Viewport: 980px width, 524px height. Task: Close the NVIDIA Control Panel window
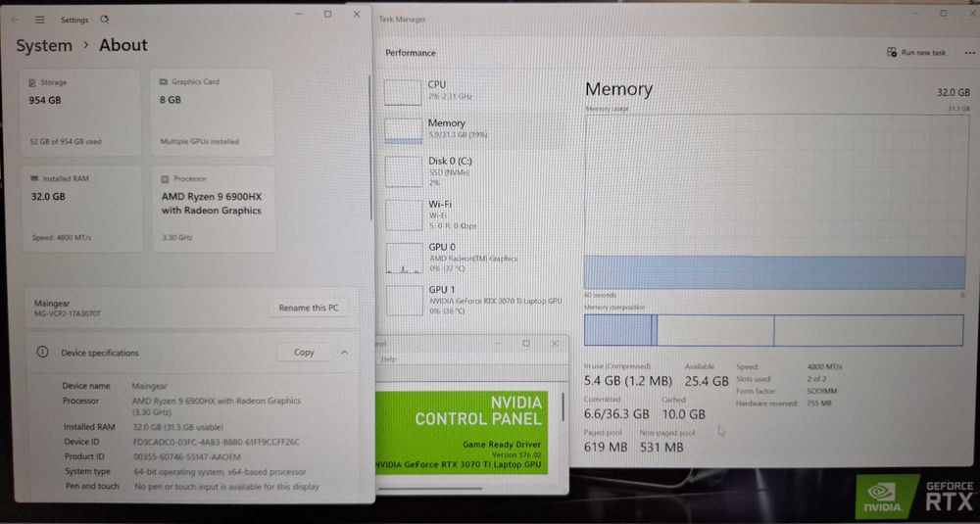[555, 344]
